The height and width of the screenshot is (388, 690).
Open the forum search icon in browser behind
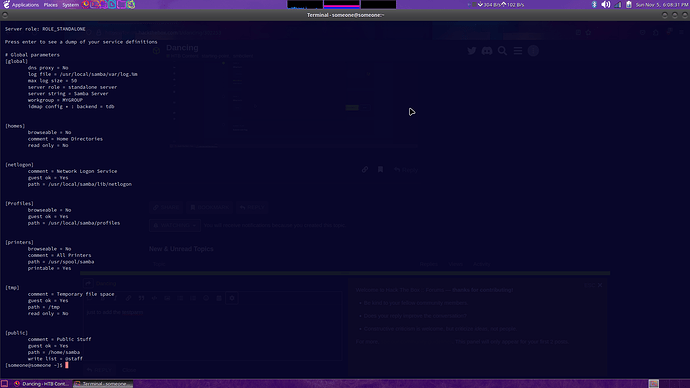[x=502, y=51]
